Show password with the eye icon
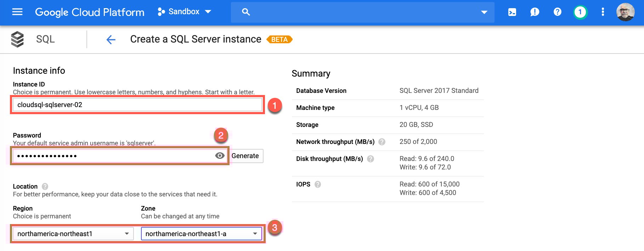644x251 pixels. pos(220,156)
